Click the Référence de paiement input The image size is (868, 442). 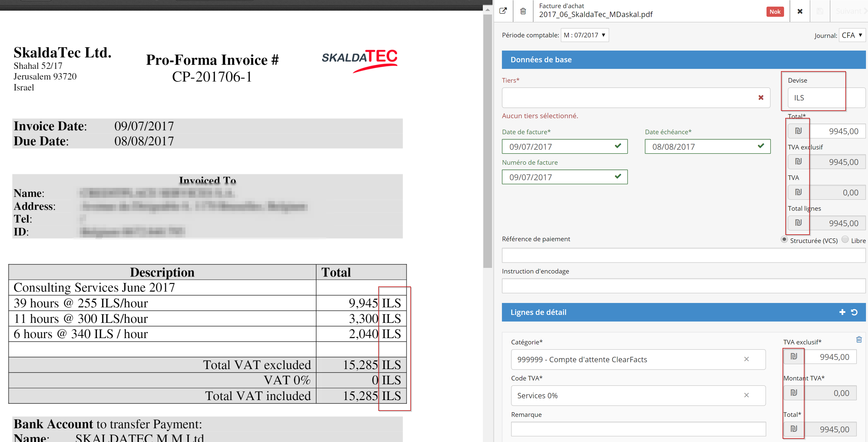684,255
